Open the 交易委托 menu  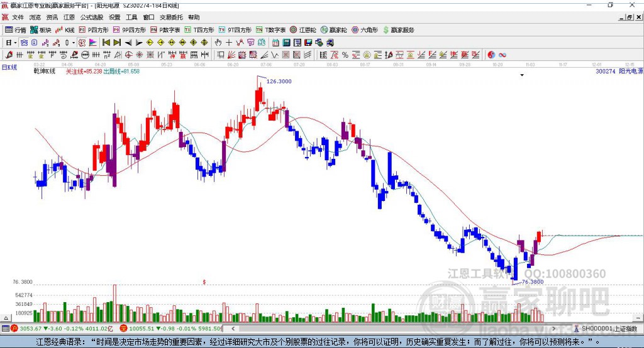point(171,17)
